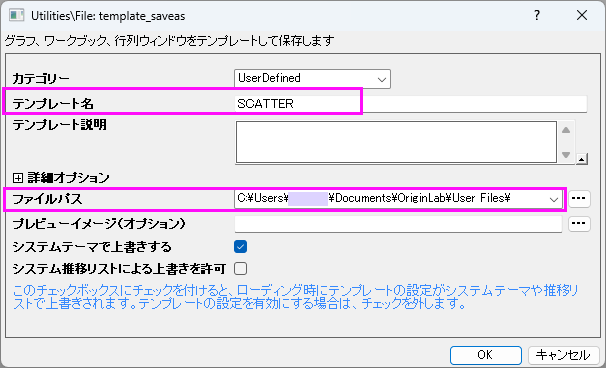Click the small collapse button beside description box

[582, 158]
